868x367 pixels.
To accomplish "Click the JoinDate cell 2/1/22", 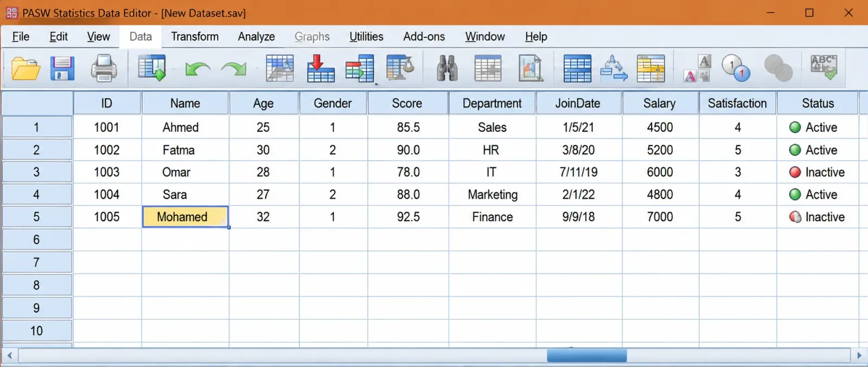I will 578,194.
